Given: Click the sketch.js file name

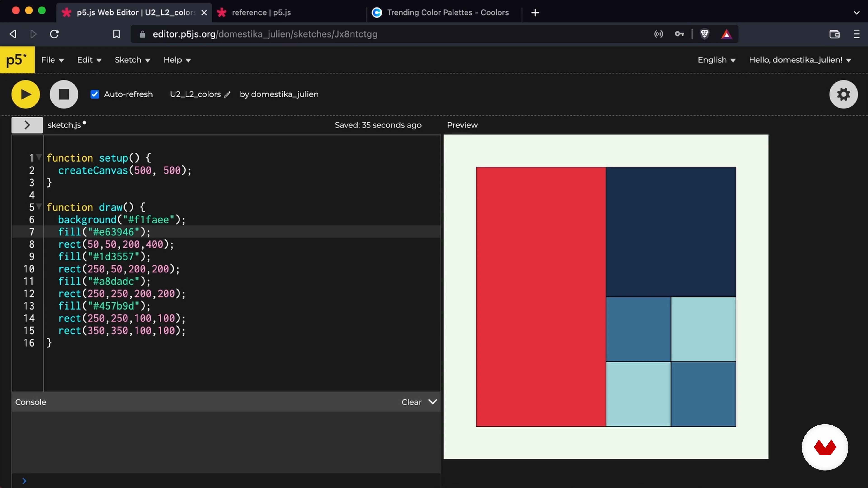Looking at the screenshot, I should point(64,125).
